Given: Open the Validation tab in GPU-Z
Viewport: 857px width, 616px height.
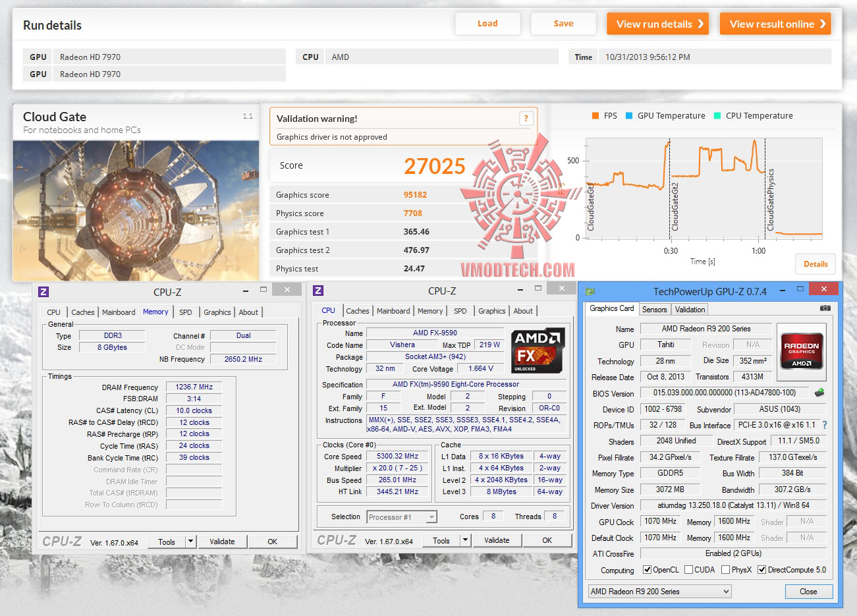Looking at the screenshot, I should (690, 310).
